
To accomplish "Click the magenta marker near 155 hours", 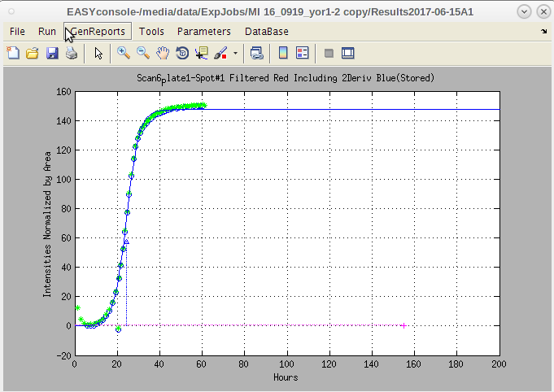I will coord(404,325).
